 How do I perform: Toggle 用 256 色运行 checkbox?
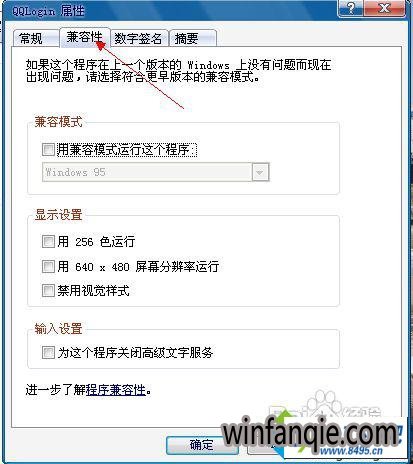pyautogui.click(x=48, y=241)
